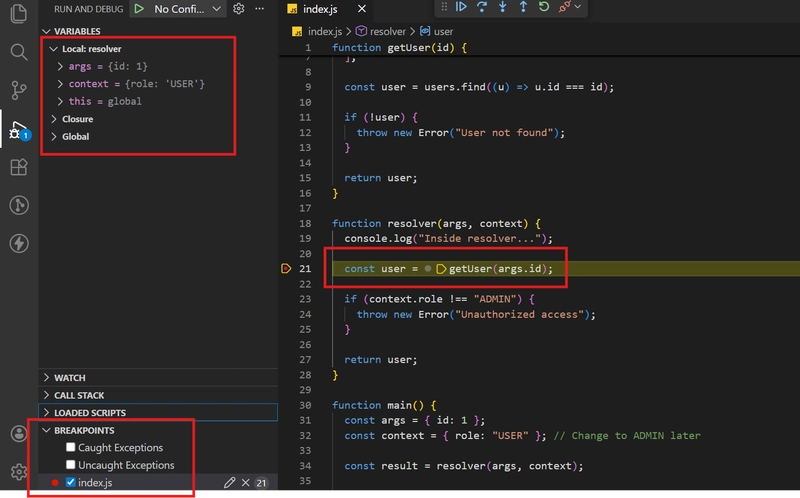The width and height of the screenshot is (800, 498).
Task: Open Run and Debug more actions menu
Action: click(x=260, y=9)
